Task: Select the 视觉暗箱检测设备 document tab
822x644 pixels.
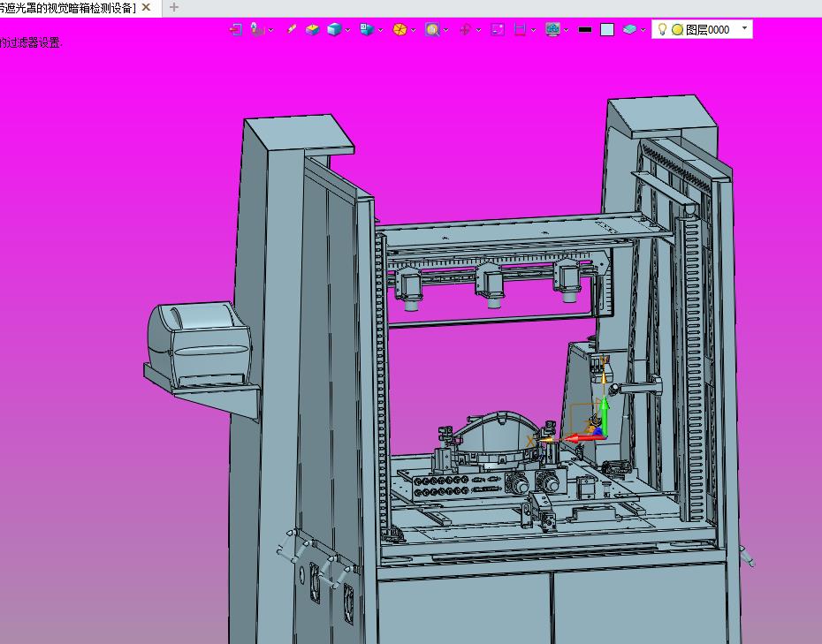Action: 68,8
